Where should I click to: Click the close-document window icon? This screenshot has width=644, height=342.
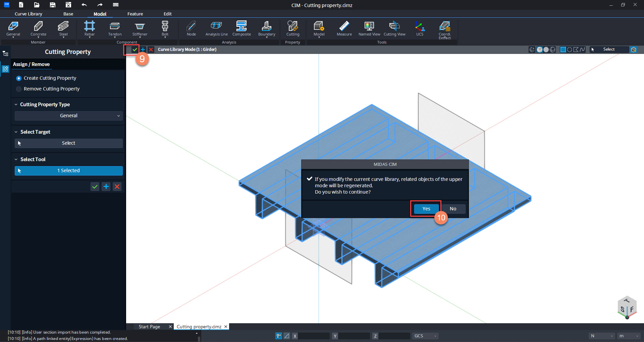click(68, 5)
